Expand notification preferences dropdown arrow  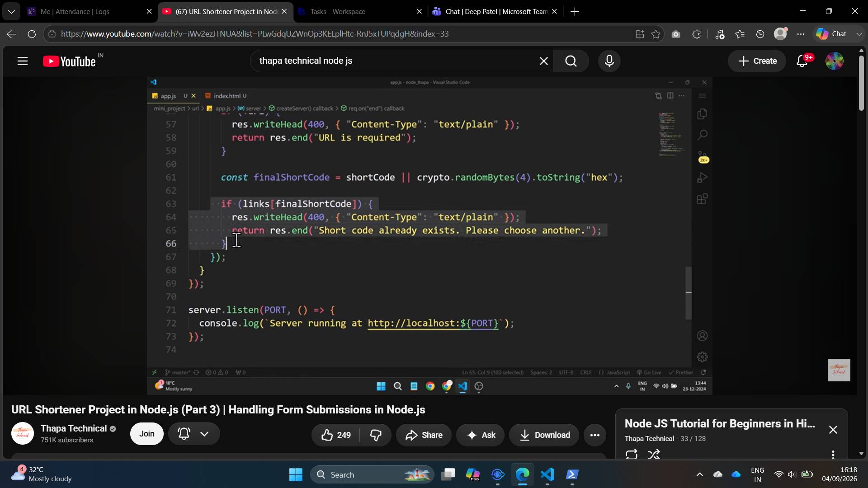(x=204, y=434)
